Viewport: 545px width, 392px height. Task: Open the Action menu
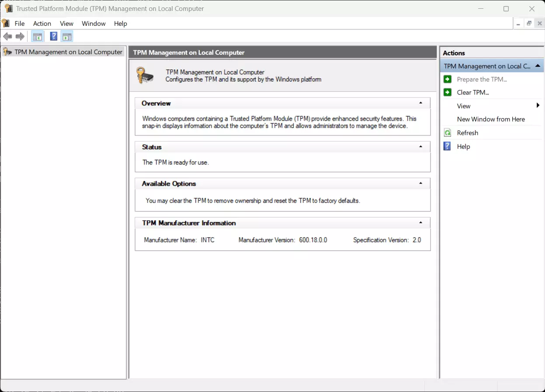click(x=42, y=24)
